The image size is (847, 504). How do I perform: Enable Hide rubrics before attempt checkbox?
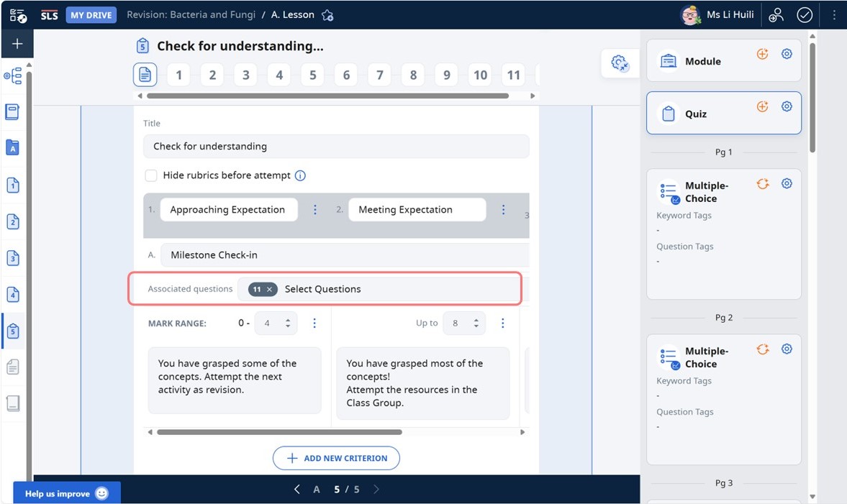151,175
